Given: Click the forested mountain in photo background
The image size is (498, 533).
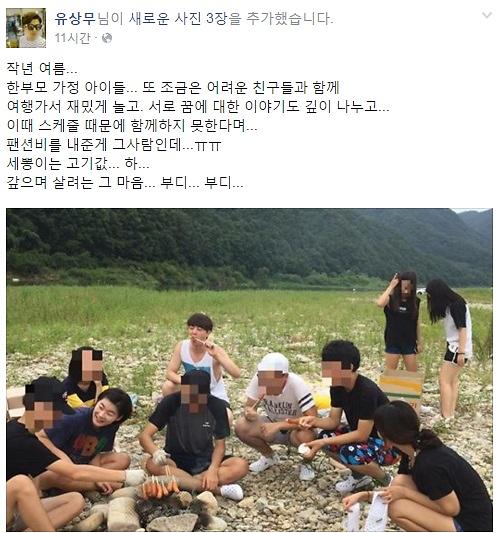Looking at the screenshot, I should [249, 243].
